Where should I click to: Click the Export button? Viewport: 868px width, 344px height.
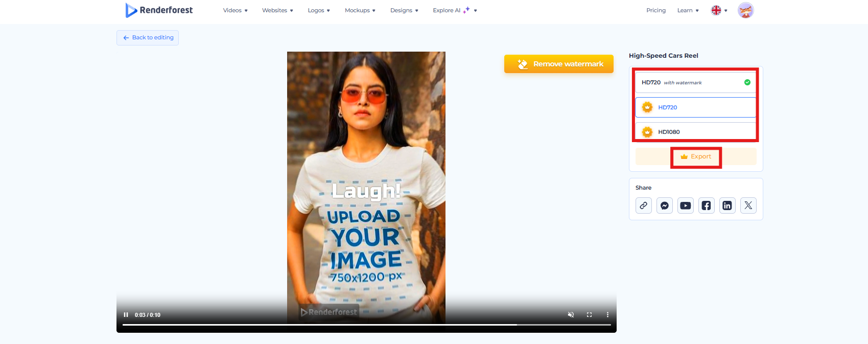[696, 156]
